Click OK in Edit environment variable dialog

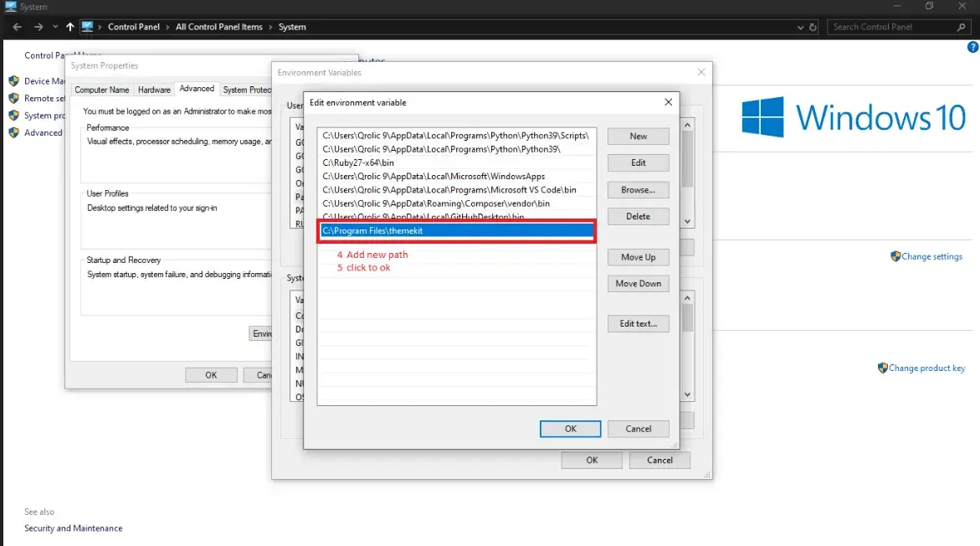(570, 429)
